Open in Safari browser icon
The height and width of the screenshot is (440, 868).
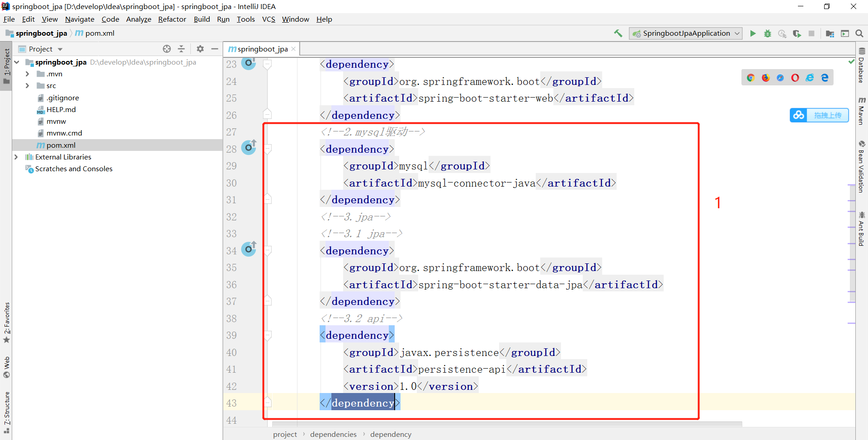point(780,78)
